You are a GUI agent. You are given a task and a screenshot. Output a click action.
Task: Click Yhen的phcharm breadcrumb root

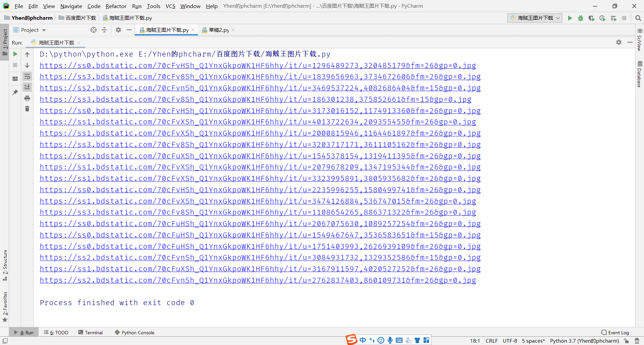pos(29,18)
